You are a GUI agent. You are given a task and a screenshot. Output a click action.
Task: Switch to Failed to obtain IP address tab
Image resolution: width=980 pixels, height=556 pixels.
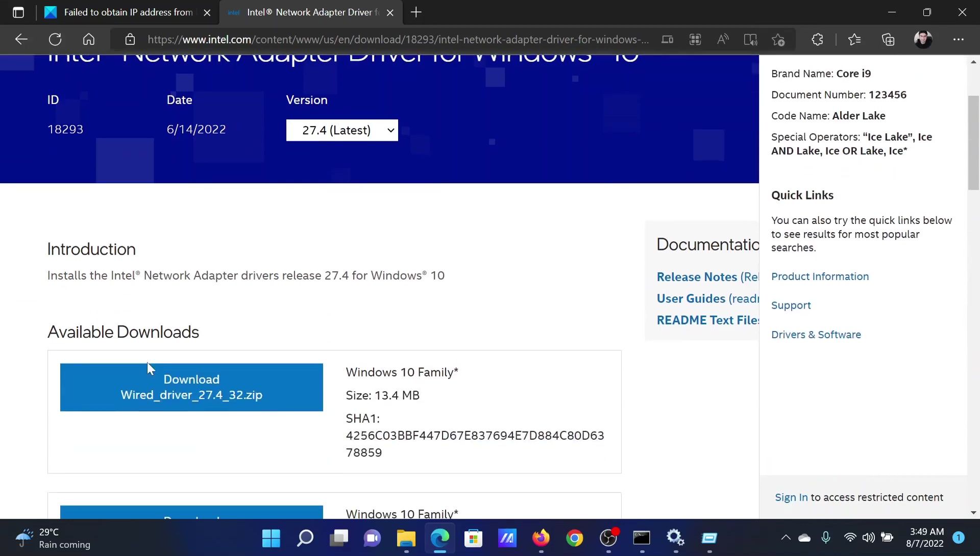click(128, 12)
